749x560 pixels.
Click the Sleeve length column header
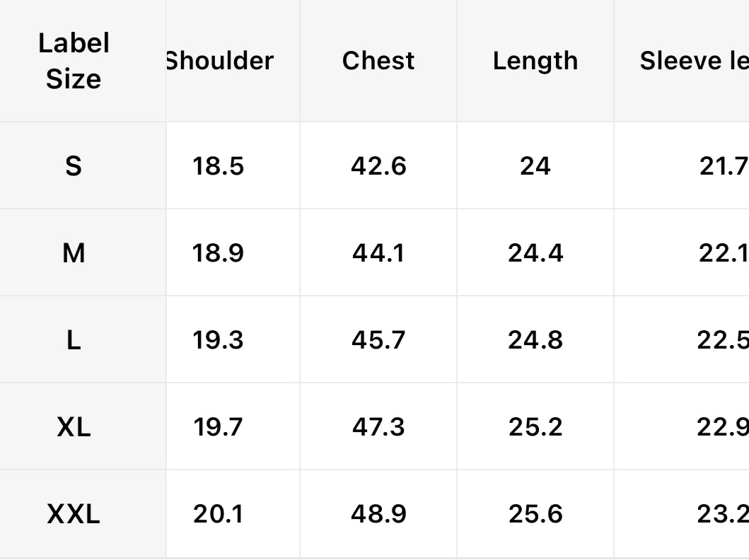pyautogui.click(x=693, y=61)
